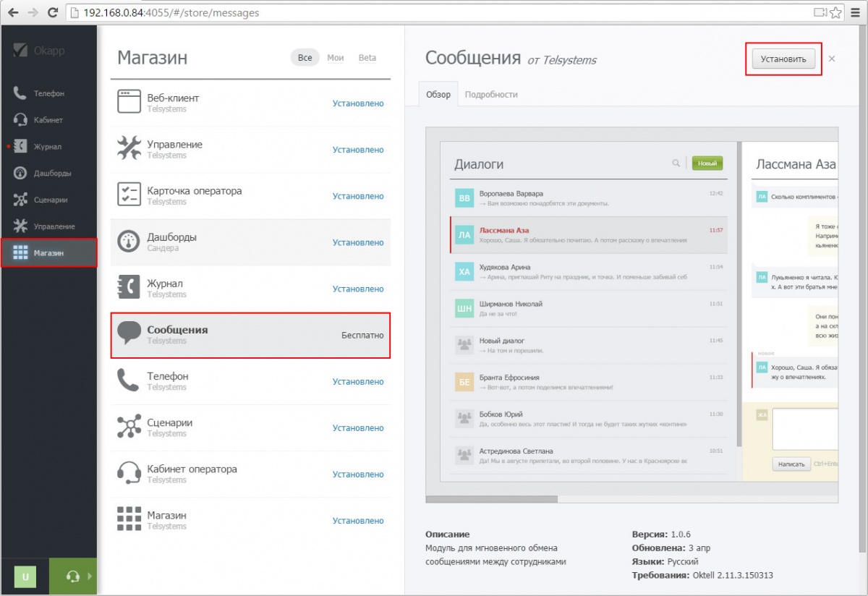Reload the page with browser refresh
Image resolution: width=868 pixels, height=596 pixels.
point(52,12)
